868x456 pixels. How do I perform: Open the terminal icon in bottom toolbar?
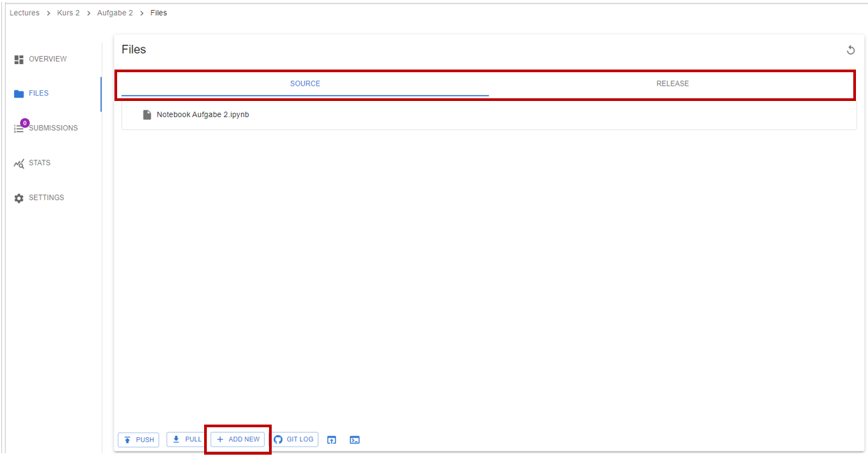(x=355, y=440)
